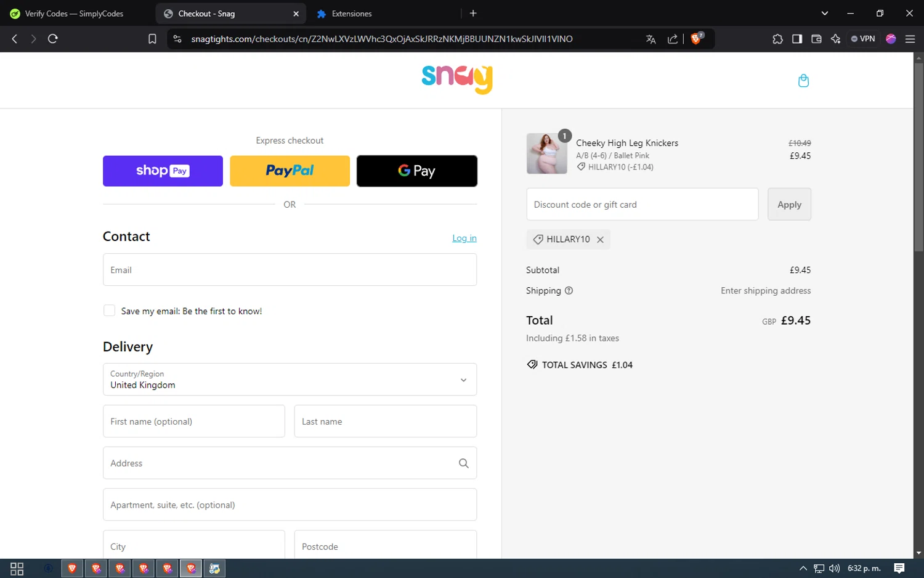Open Windows Task View icon in taskbar
The width and height of the screenshot is (924, 578).
click(17, 568)
